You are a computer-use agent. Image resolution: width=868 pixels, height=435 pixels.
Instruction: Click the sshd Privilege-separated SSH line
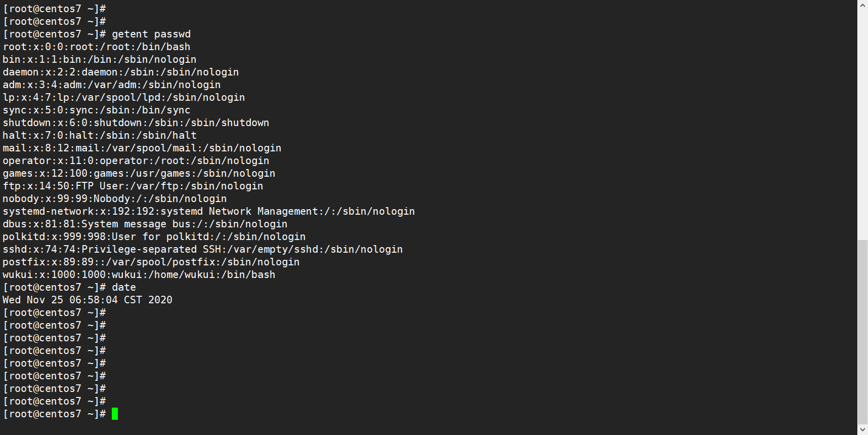click(x=202, y=250)
